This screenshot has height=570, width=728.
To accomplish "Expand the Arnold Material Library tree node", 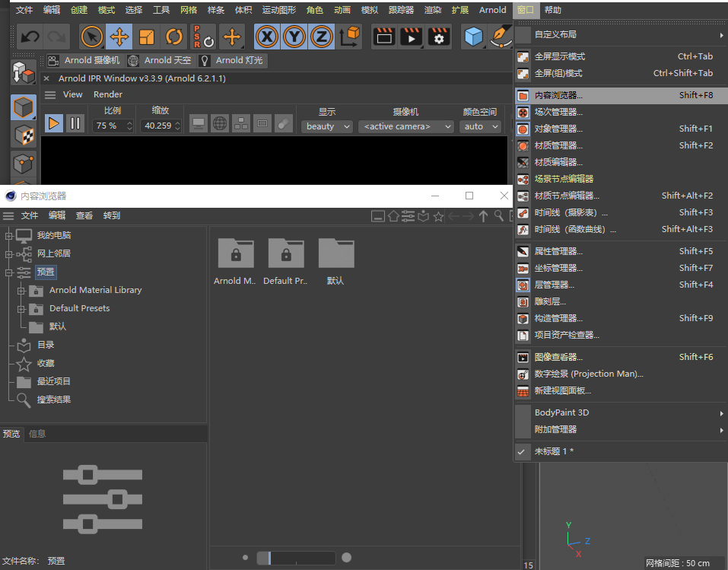I will pos(21,291).
